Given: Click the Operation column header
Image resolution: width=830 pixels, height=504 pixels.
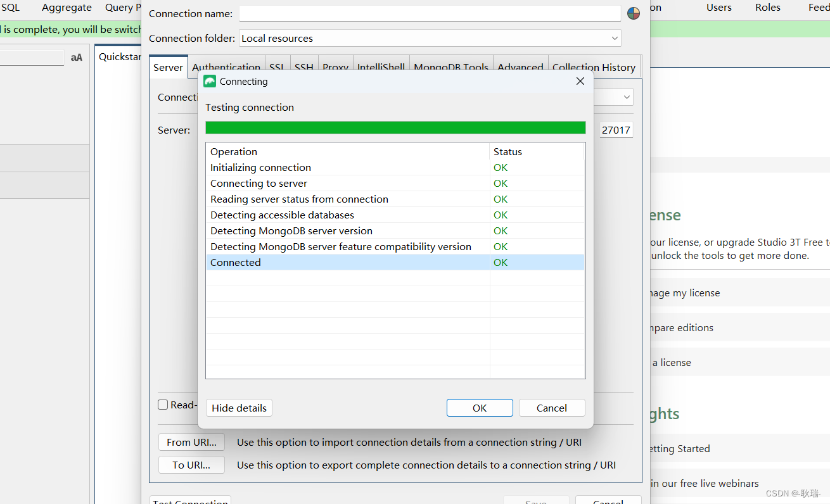Looking at the screenshot, I should pyautogui.click(x=348, y=151).
